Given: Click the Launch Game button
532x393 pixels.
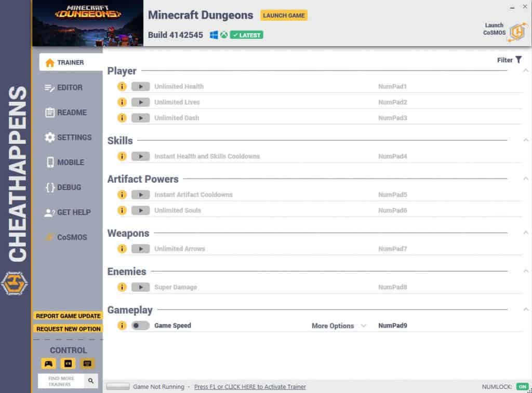Looking at the screenshot, I should point(283,15).
